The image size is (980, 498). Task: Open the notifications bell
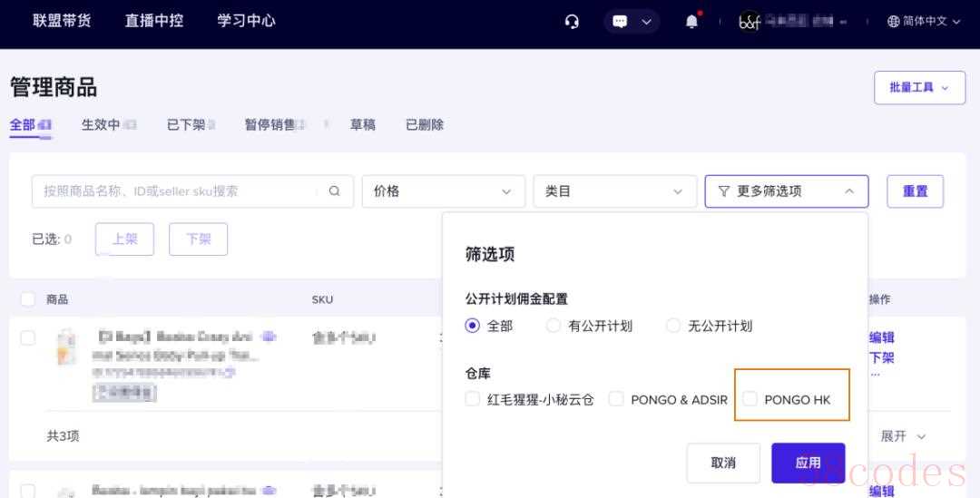point(691,22)
